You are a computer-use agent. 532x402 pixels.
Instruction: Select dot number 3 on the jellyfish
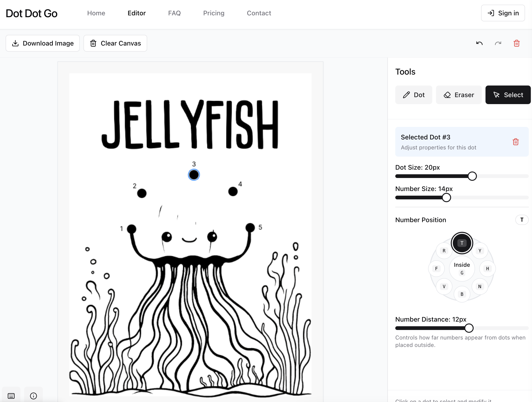[x=194, y=175]
